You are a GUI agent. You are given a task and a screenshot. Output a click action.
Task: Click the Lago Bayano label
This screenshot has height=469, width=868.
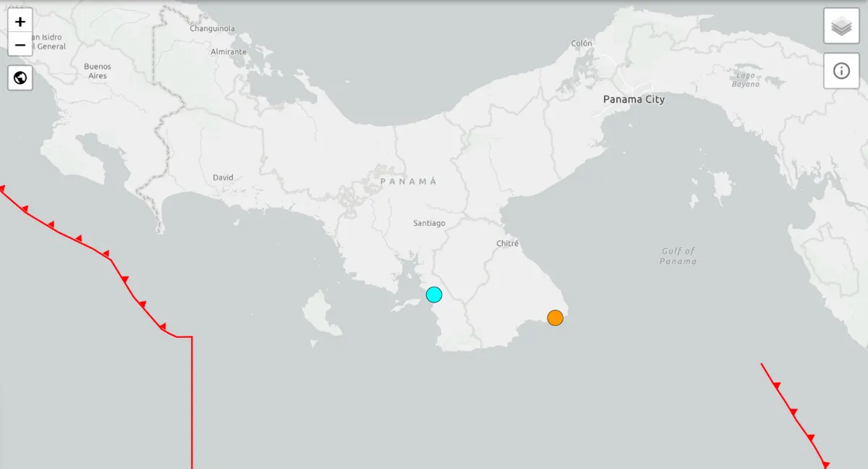pyautogui.click(x=746, y=80)
